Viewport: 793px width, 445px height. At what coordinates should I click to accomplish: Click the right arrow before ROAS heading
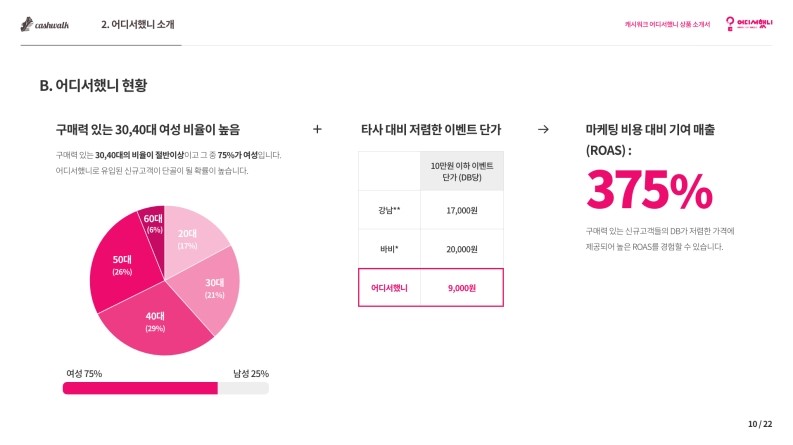coord(543,129)
